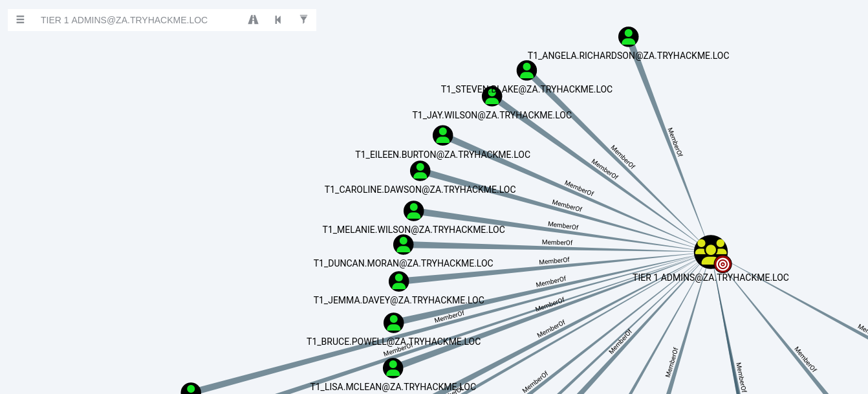This screenshot has width=868, height=394.
Task: Select the T1_JEMMA.DAVEY user node
Action: [399, 281]
